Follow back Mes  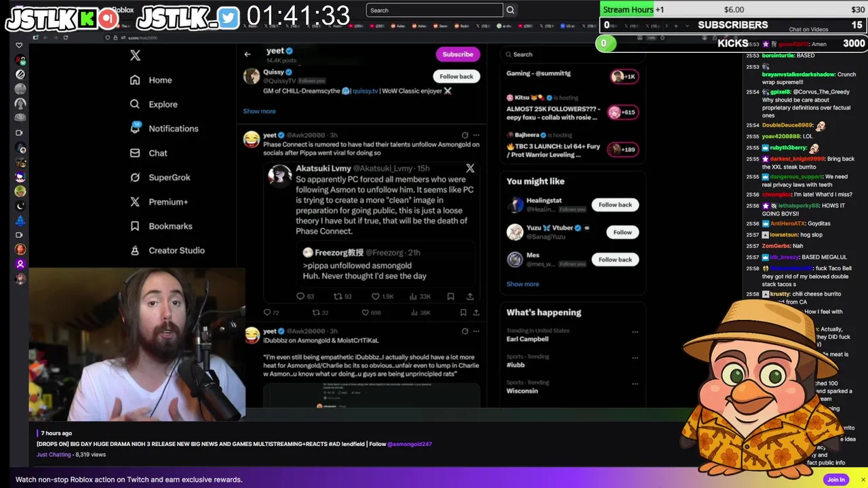615,260
